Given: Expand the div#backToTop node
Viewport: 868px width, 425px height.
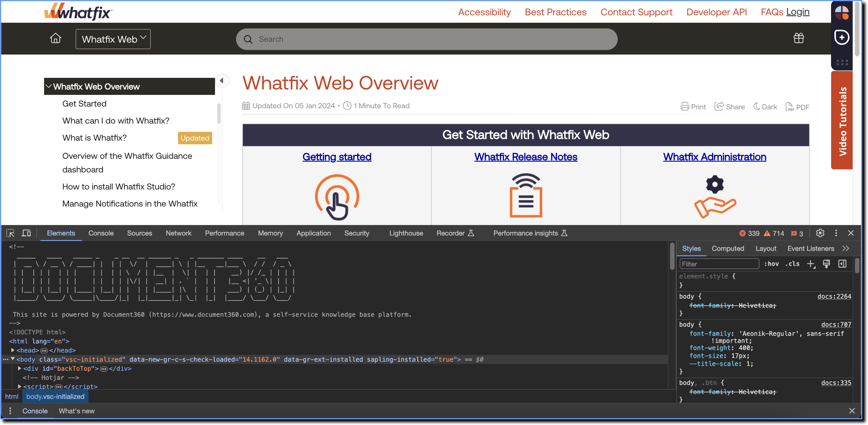Looking at the screenshot, I should point(20,368).
